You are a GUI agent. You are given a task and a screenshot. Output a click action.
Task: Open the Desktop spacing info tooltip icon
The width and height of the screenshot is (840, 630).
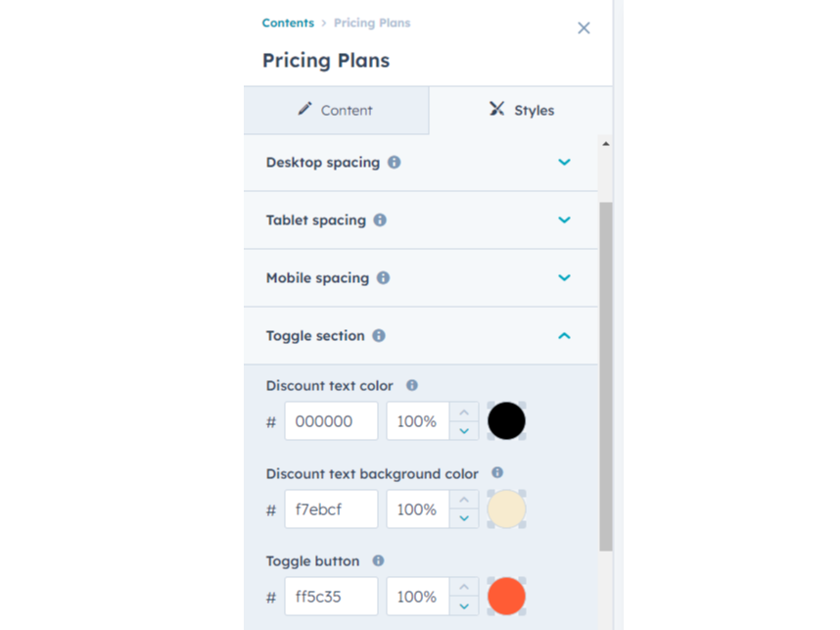click(x=393, y=163)
